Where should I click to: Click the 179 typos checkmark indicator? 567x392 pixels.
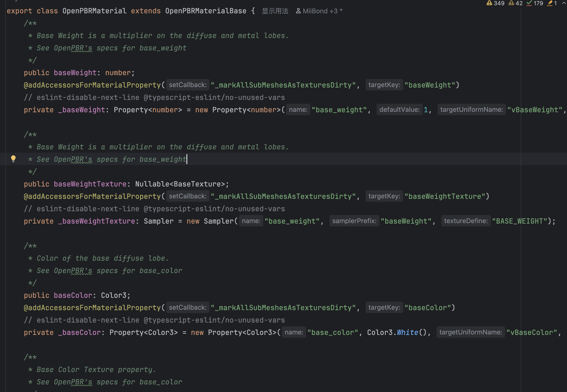[535, 3]
